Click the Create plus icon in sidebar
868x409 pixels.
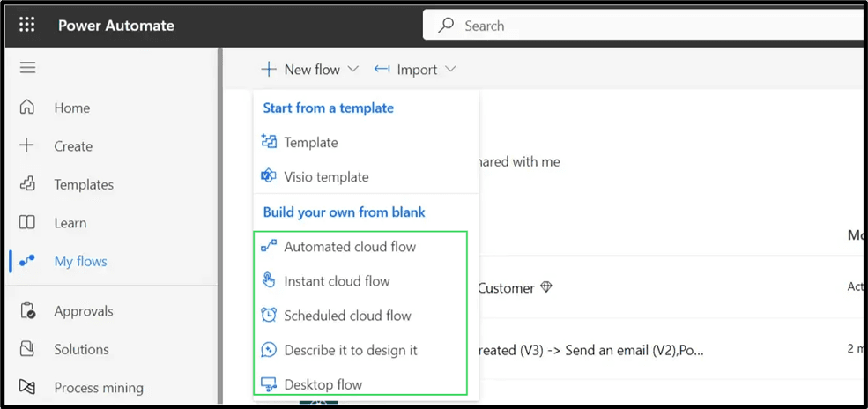tap(27, 145)
